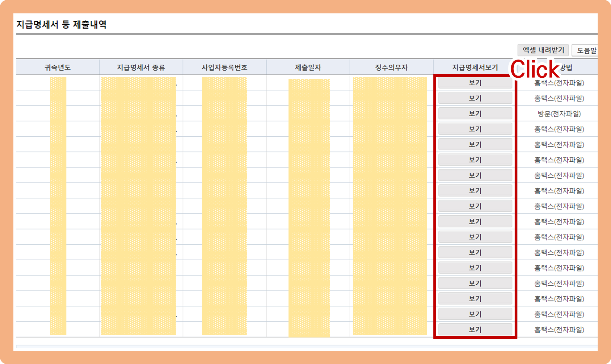The height and width of the screenshot is (364, 611).
Task: Open the 도움말 help button
Action: pos(586,50)
